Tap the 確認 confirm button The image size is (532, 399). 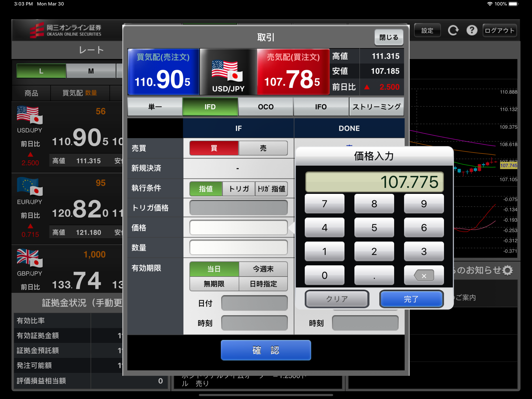click(266, 350)
